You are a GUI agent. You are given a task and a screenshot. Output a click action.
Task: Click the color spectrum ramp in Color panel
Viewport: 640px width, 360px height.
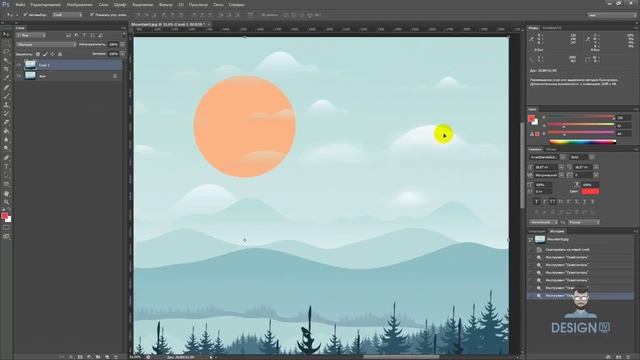point(582,142)
